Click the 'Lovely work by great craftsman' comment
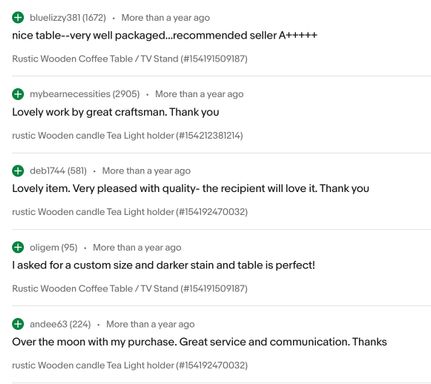431x384 pixels. [x=115, y=112]
